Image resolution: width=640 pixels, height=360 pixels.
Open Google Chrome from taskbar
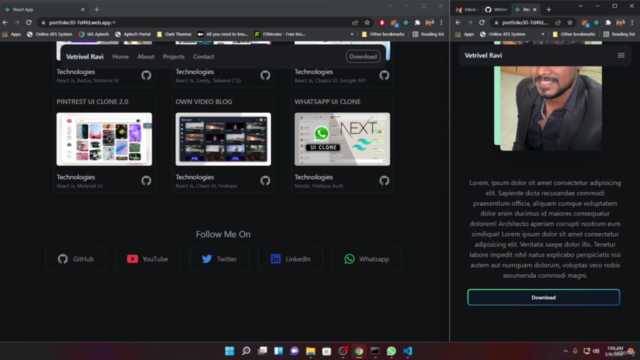(x=359, y=351)
